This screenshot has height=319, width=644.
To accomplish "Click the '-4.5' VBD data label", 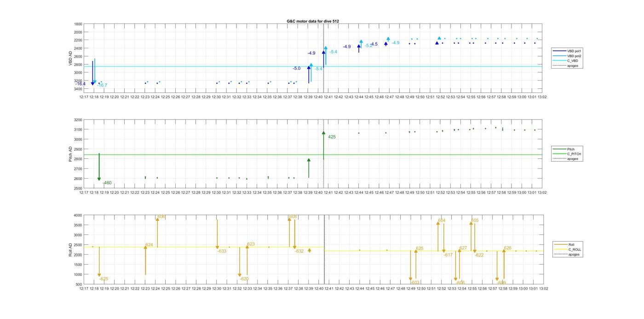I will coord(374,44).
